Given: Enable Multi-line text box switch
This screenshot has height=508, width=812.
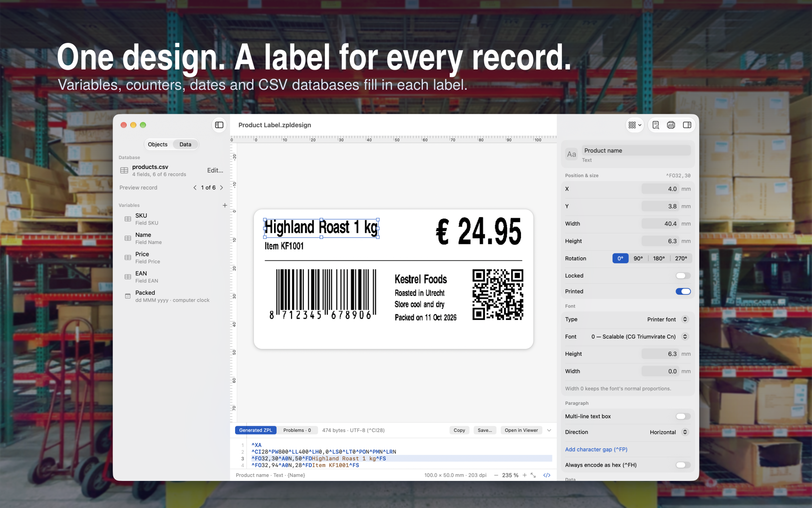Looking at the screenshot, I should click(683, 416).
